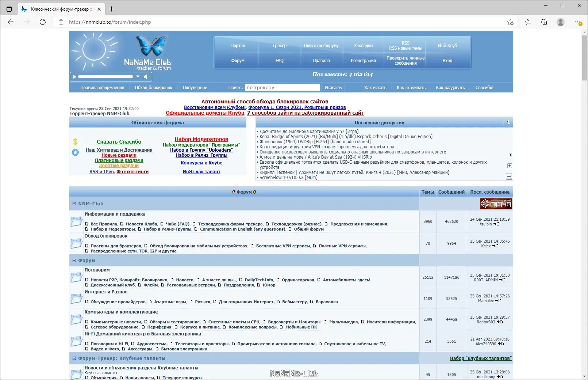Image resolution: width=588 pixels, height=380 pixels.
Task: Open the radio station dropdown arrow
Action: coord(138,77)
